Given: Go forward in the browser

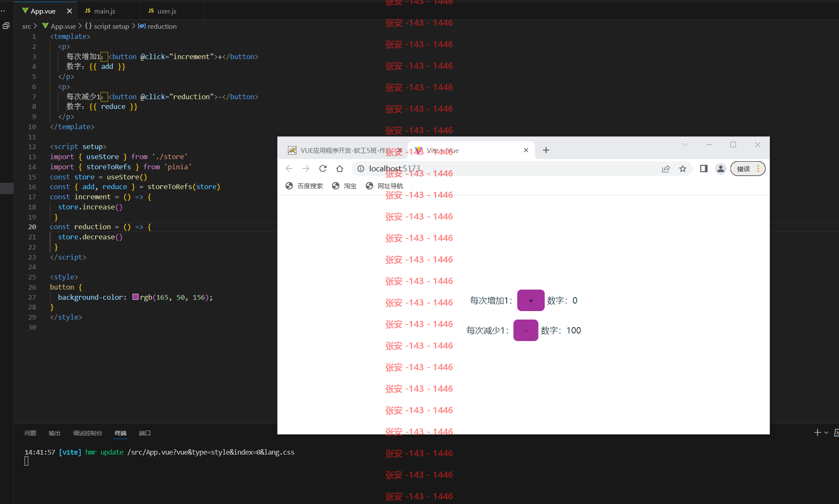Looking at the screenshot, I should coord(306,169).
